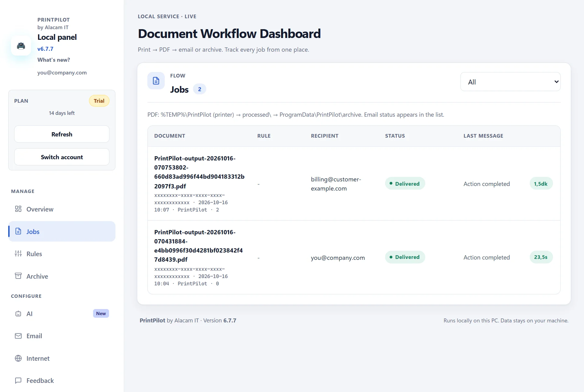Click the Feedback speech bubble icon
Screen dimensions: 584x392
18,380
